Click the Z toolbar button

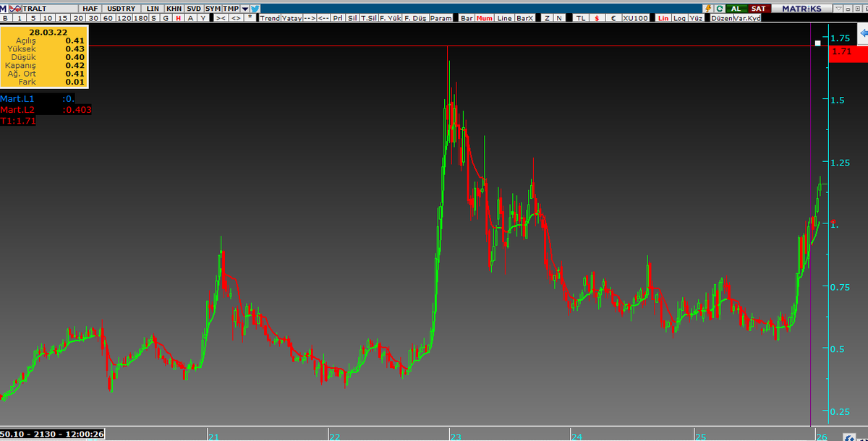(x=547, y=17)
